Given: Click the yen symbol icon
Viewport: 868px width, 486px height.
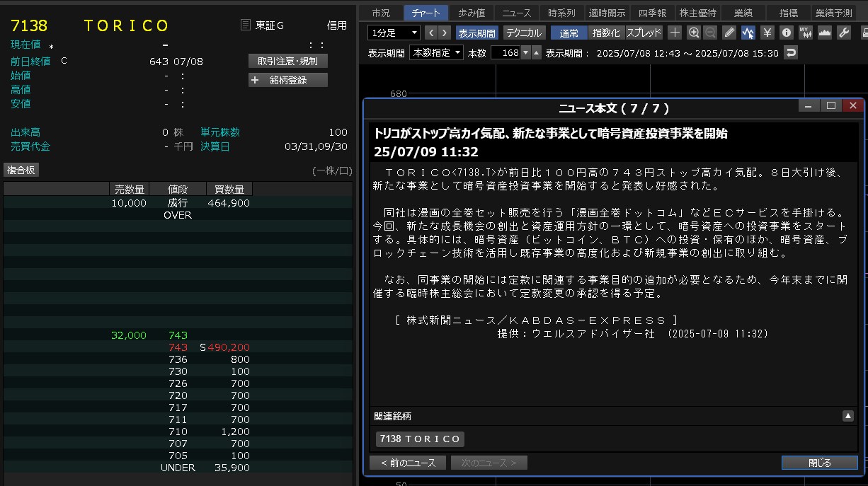Looking at the screenshot, I should click(767, 33).
